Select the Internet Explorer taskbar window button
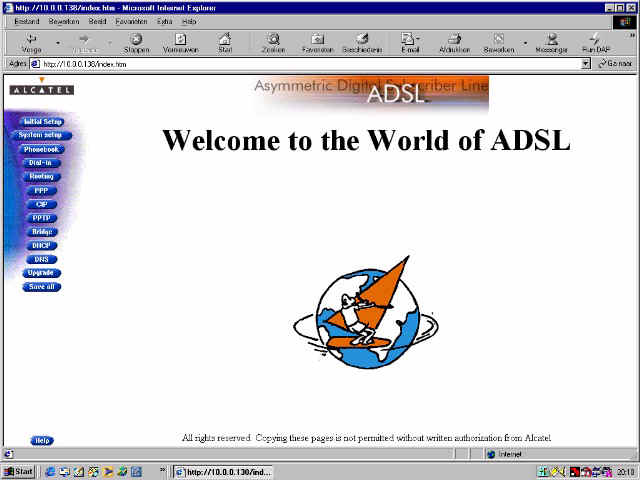Image resolution: width=640 pixels, height=480 pixels. (x=222, y=472)
